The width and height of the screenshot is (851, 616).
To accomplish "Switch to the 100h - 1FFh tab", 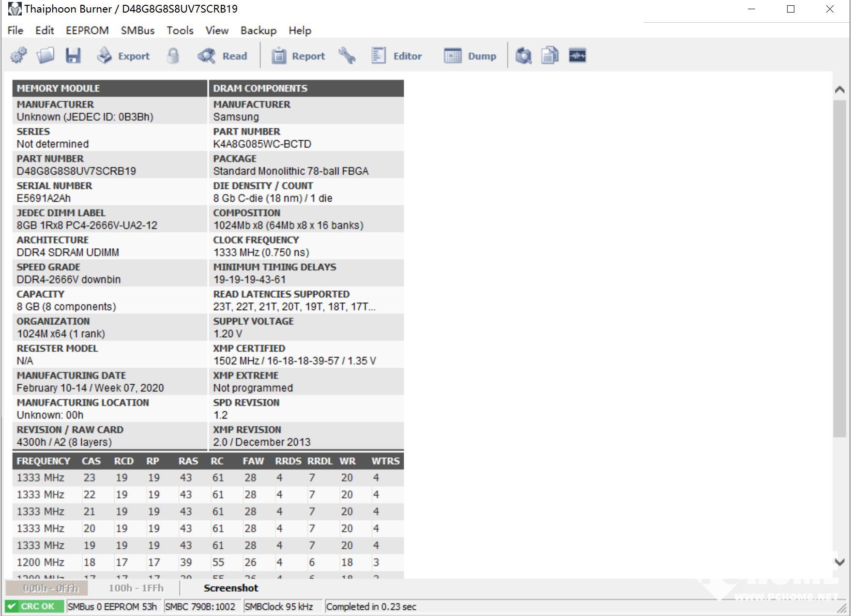I will [136, 588].
